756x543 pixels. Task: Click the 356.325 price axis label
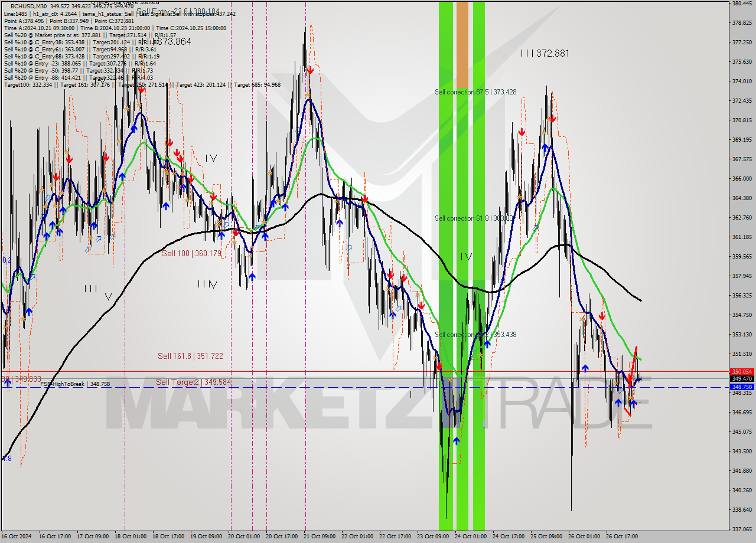tap(742, 295)
